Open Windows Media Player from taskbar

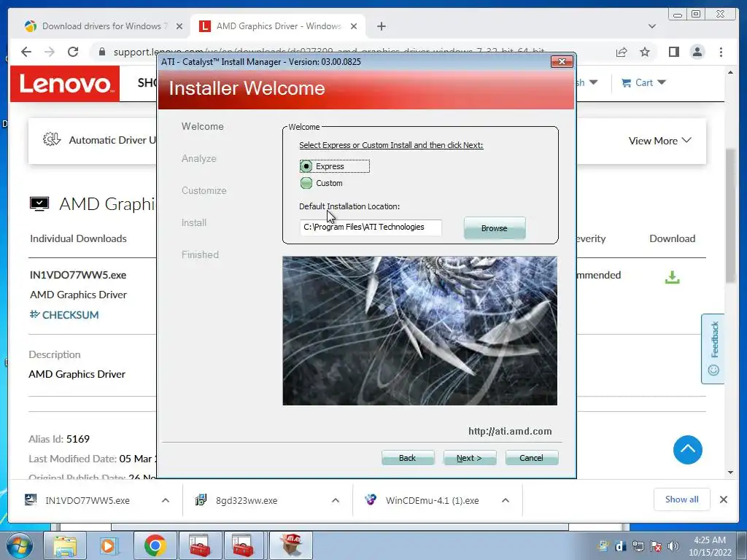pyautogui.click(x=109, y=545)
